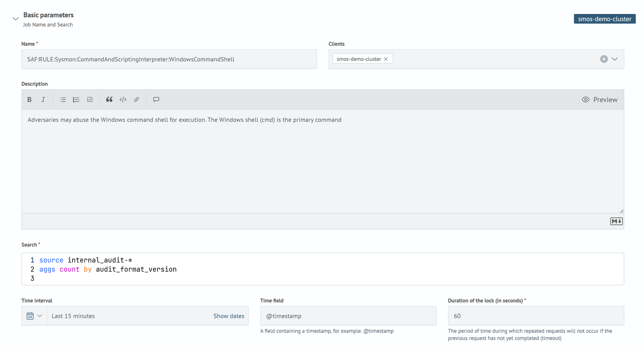Apply italic formatting in Description toolbar

43,99
